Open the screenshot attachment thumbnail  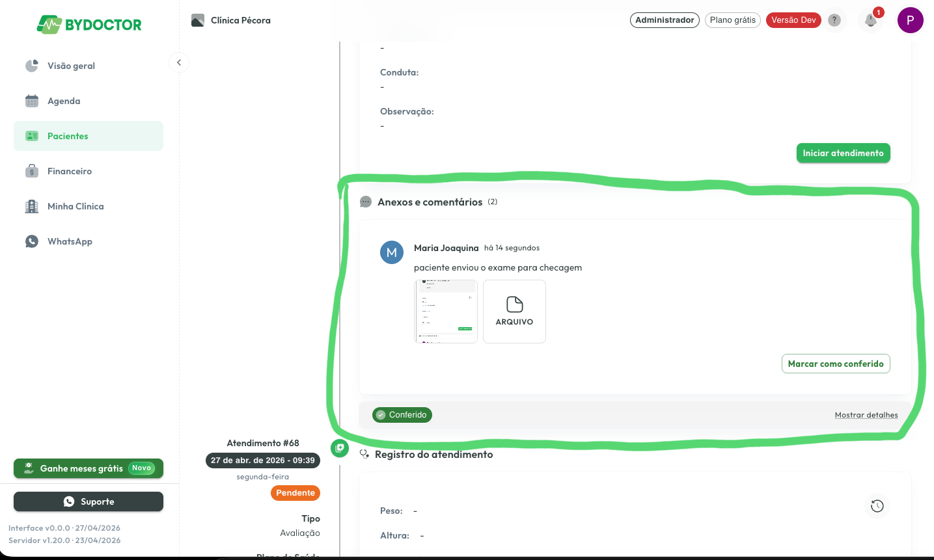pyautogui.click(x=446, y=312)
